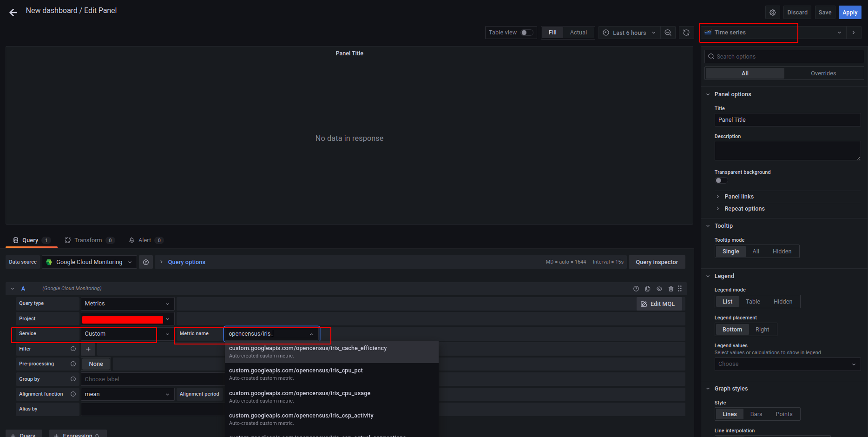Collapse Tooltip section
Screen dimensions: 868x437
pyautogui.click(x=723, y=226)
